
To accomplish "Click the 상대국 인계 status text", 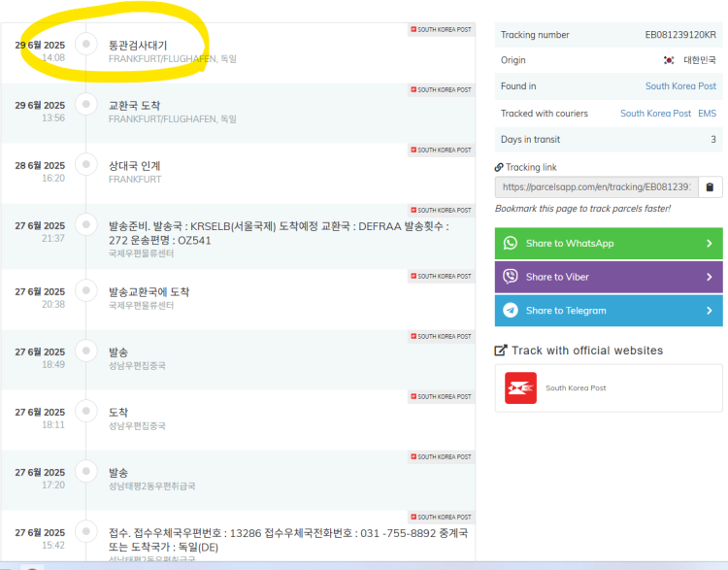I will 135,166.
